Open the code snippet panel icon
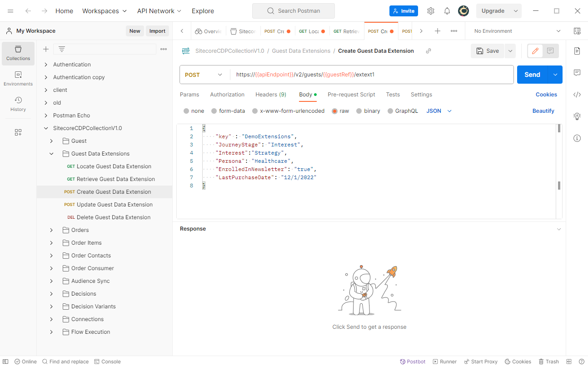This screenshot has height=367, width=588. click(577, 95)
